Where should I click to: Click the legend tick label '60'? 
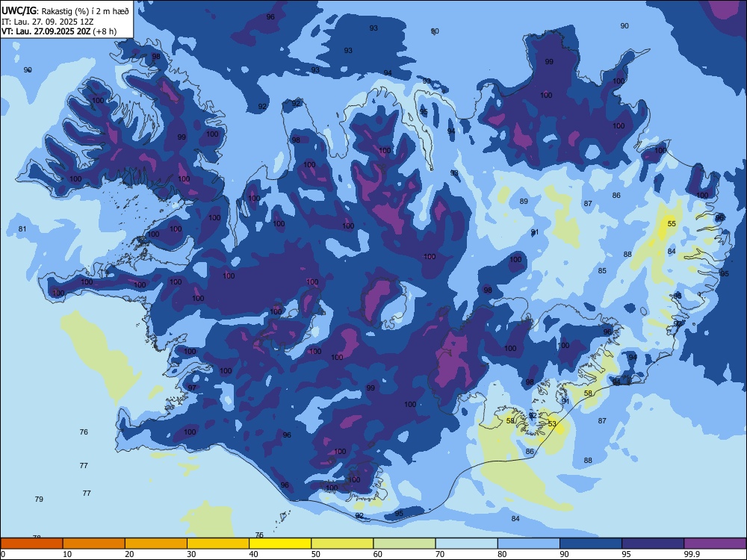[x=378, y=554]
